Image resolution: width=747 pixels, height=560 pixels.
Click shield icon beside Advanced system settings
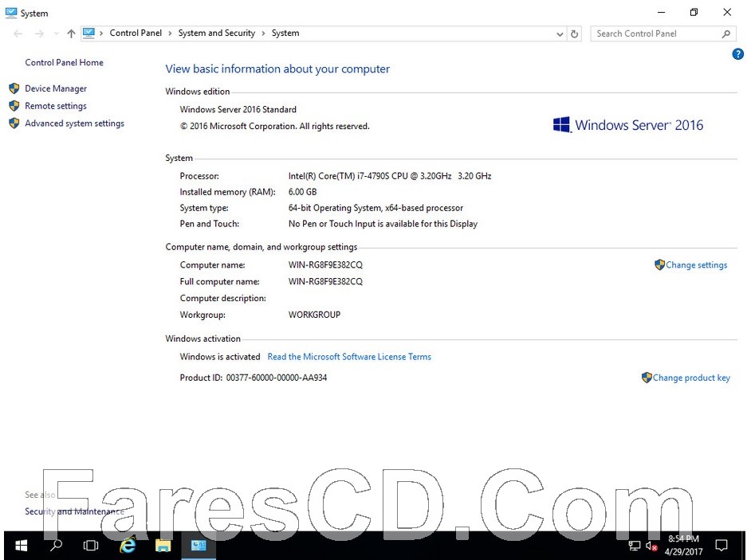click(14, 123)
